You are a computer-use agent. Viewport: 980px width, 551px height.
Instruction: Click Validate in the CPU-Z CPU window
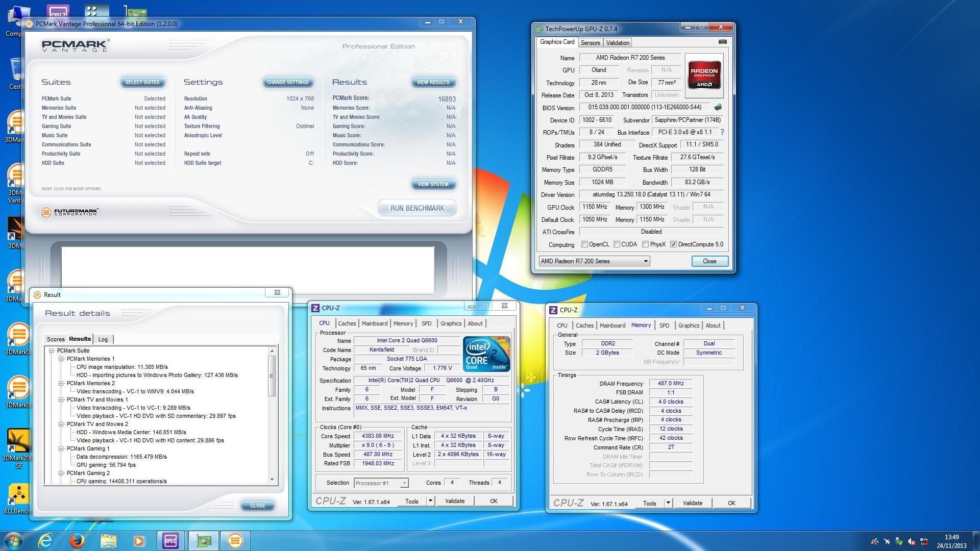[455, 501]
